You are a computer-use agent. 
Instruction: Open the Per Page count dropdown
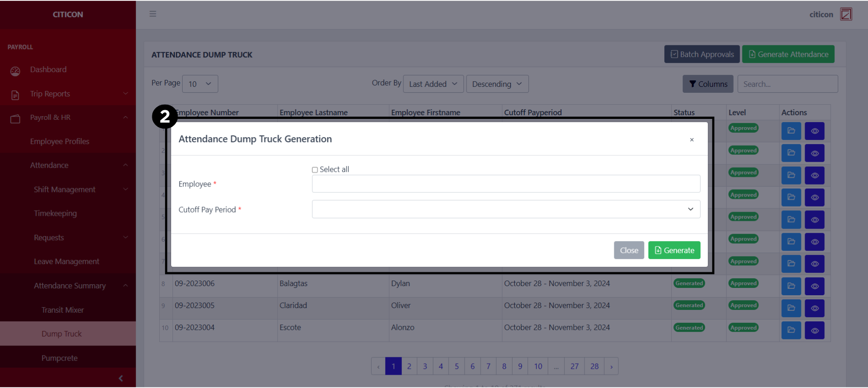click(x=200, y=84)
